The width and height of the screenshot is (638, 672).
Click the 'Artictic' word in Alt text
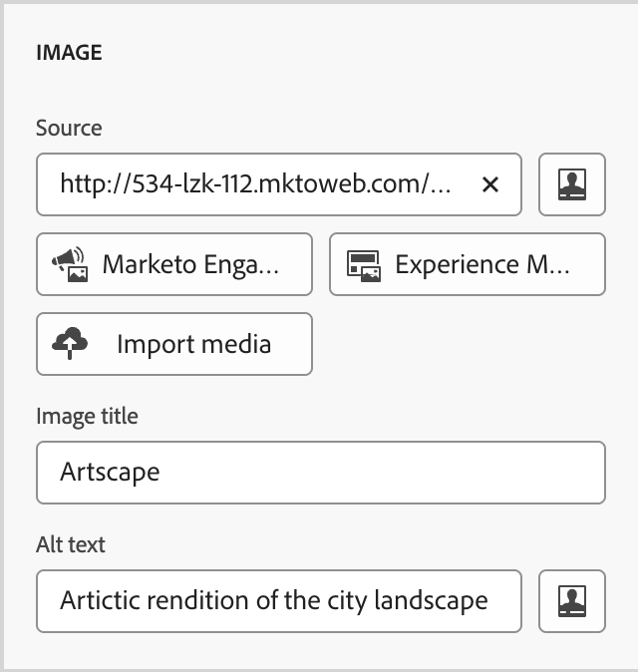(97, 600)
